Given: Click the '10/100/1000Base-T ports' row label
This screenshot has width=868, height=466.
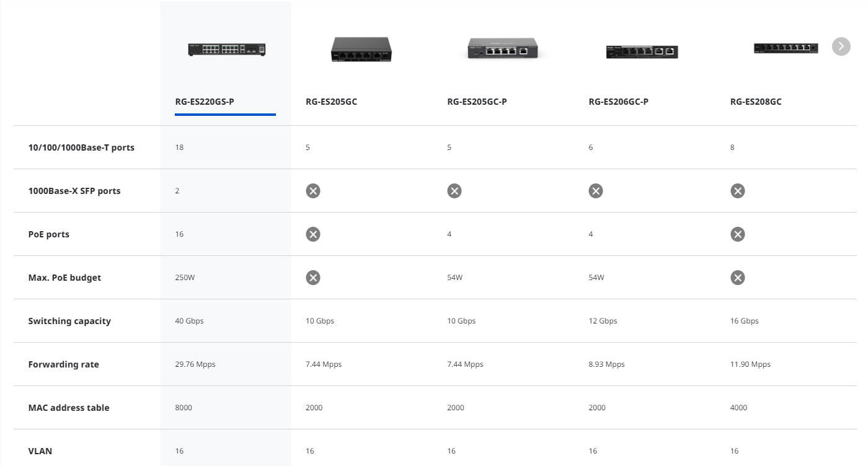Looking at the screenshot, I should coord(81,147).
